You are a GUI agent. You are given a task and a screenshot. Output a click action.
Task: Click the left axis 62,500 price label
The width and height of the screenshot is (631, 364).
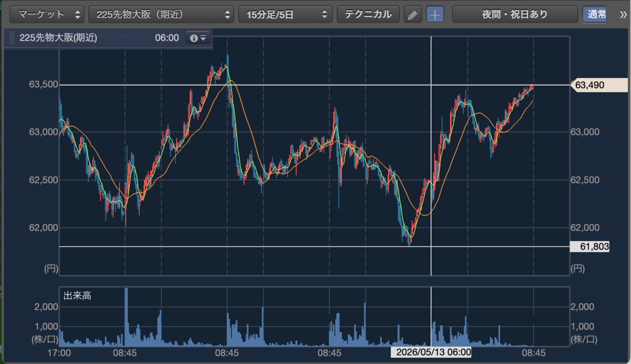coord(43,180)
